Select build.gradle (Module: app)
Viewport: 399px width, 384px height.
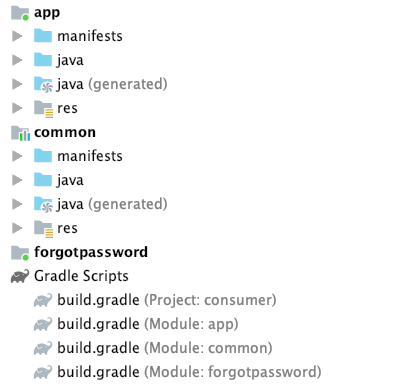(148, 324)
